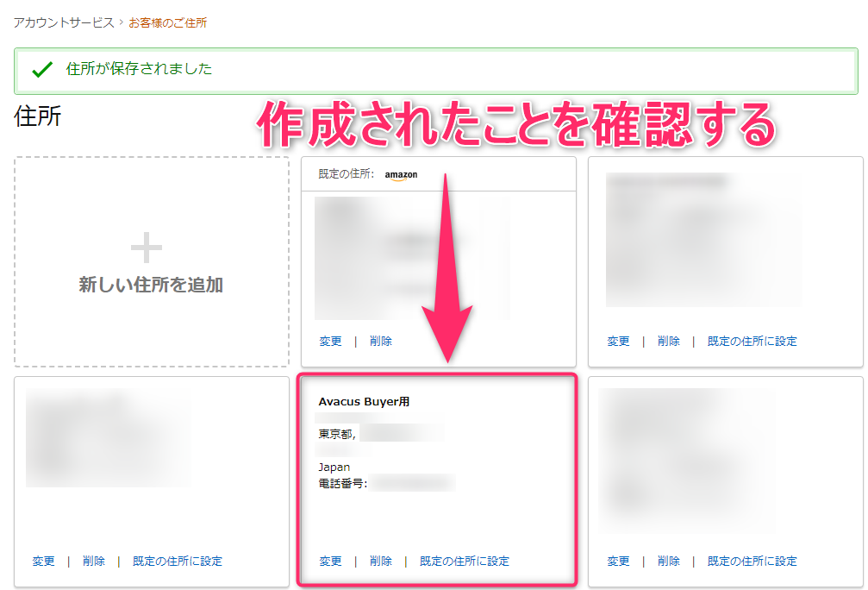Click 既定の住所に設定 on card right of Avacus Buyer用

(752, 561)
